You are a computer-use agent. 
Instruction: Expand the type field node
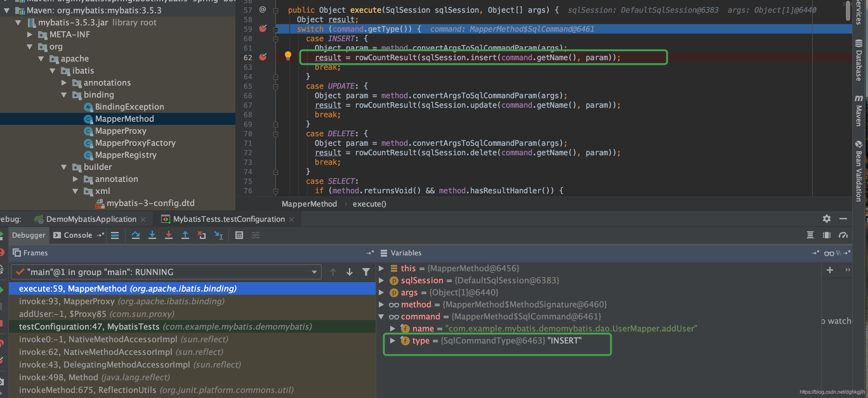[392, 340]
